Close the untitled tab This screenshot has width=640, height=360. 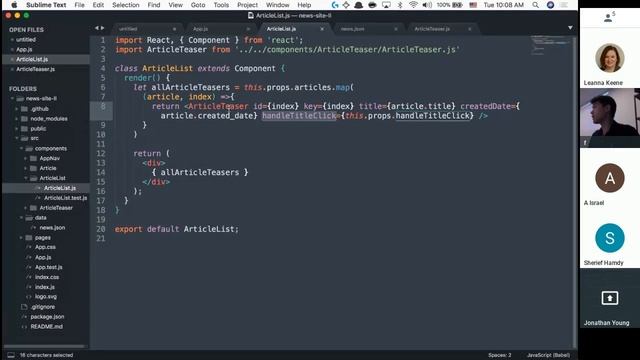click(174, 29)
